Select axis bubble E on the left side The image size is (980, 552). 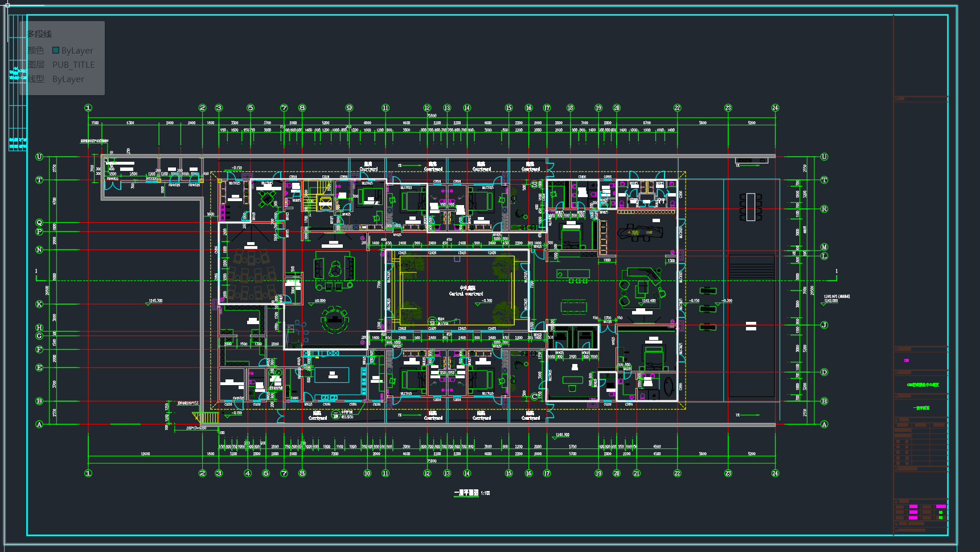click(x=39, y=367)
